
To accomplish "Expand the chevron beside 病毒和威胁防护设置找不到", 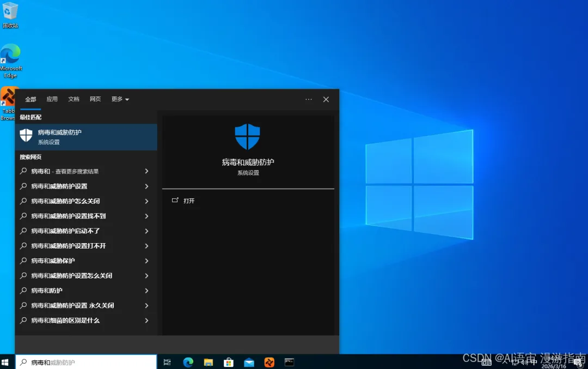I will tap(146, 216).
